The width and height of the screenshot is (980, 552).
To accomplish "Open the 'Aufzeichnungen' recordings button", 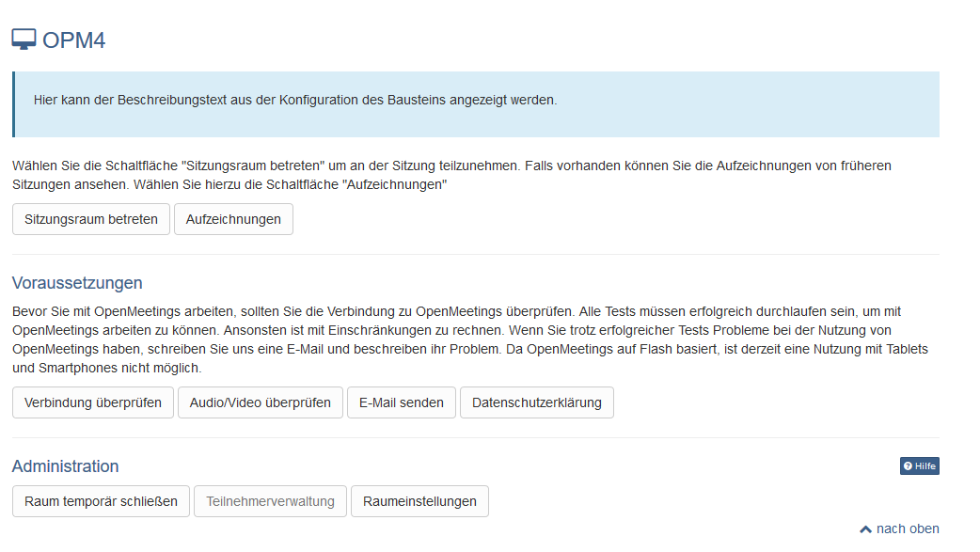I will (x=233, y=219).
